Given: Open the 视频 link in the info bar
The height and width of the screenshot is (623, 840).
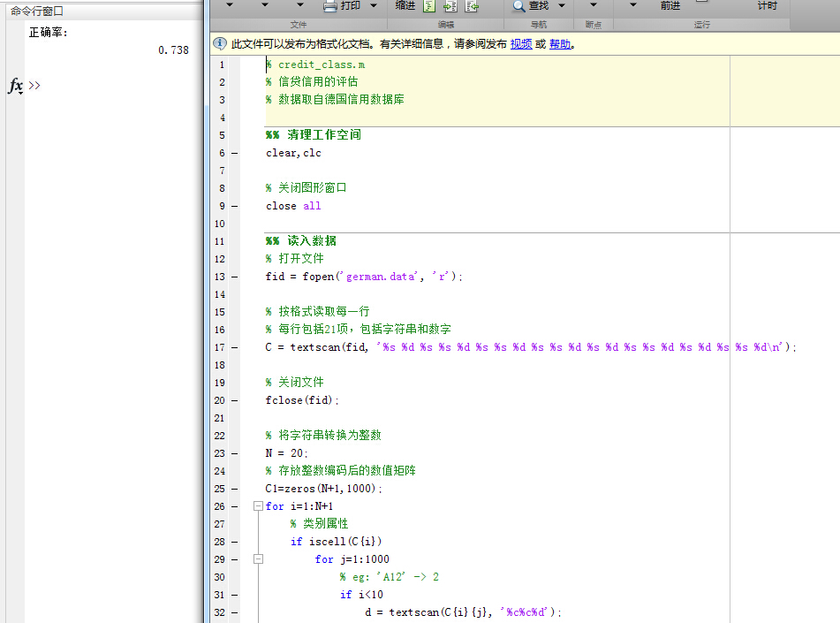Looking at the screenshot, I should click(521, 44).
